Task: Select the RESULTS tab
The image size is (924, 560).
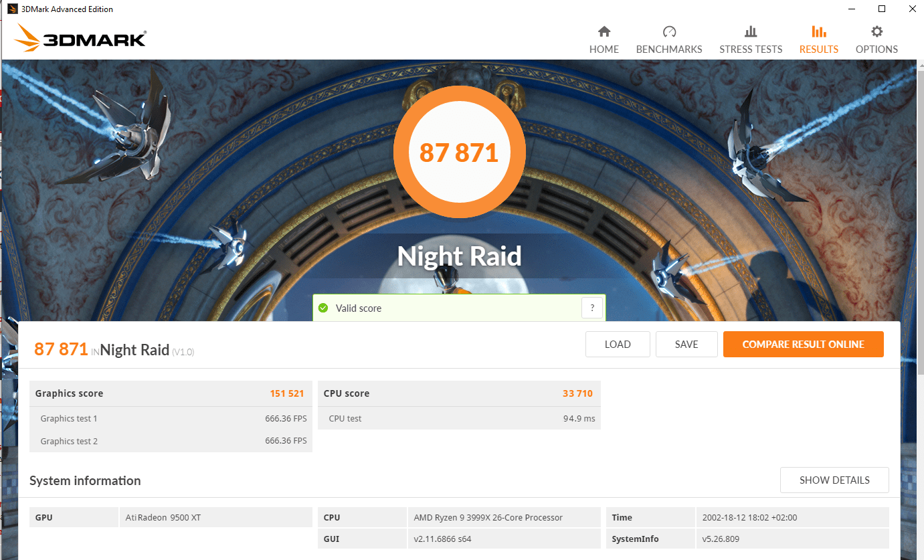Action: tap(818, 40)
